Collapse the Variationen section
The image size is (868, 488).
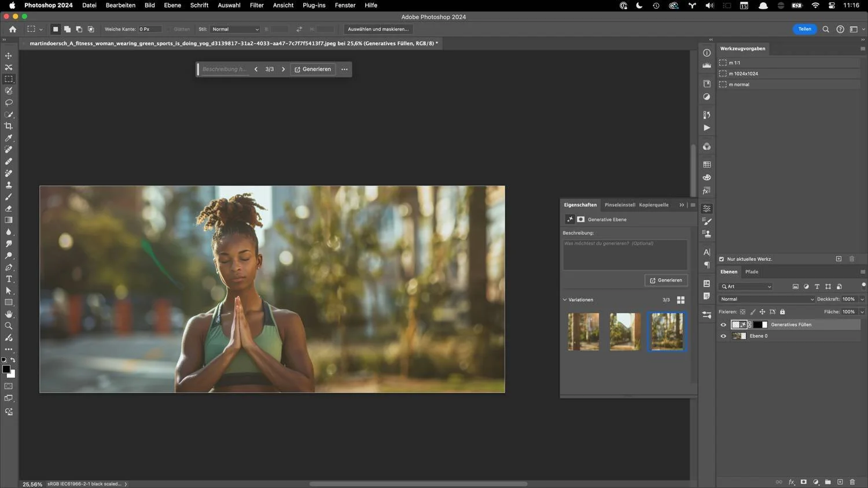click(565, 300)
